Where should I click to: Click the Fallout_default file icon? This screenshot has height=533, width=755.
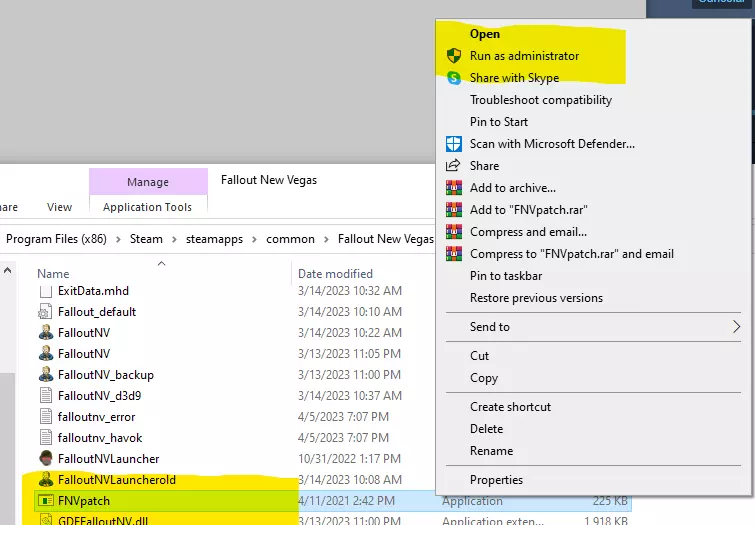[45, 312]
